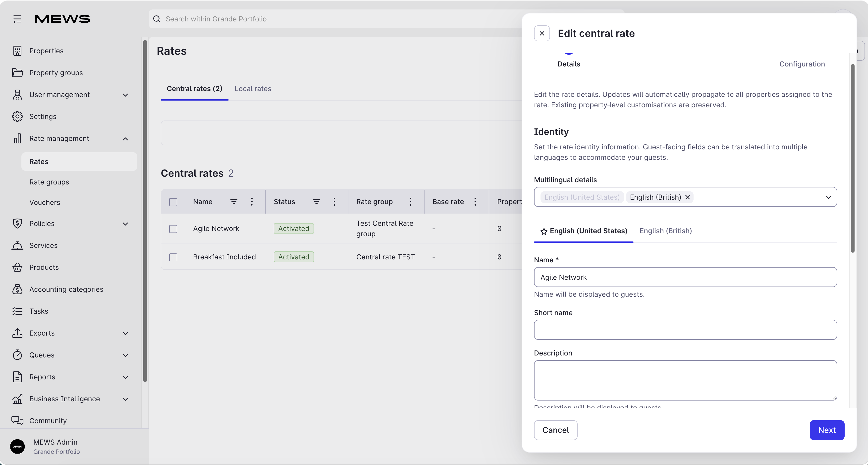Click the Short name input field

(x=685, y=330)
